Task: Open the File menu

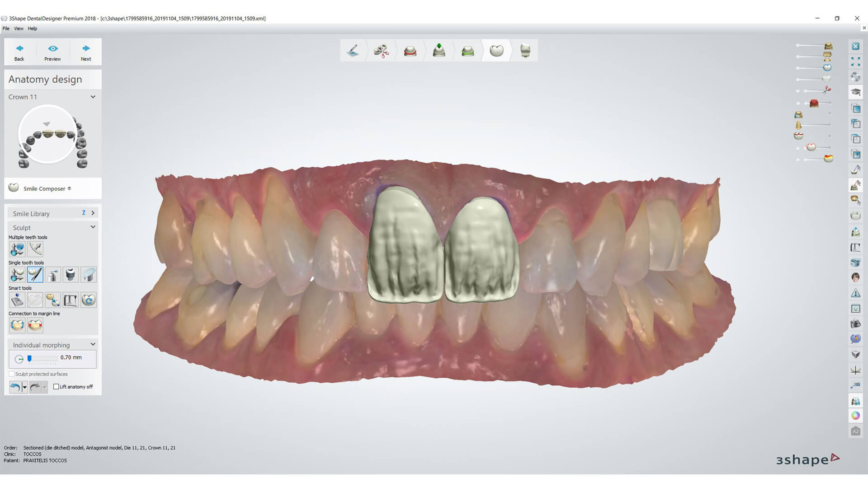Action: [x=6, y=28]
